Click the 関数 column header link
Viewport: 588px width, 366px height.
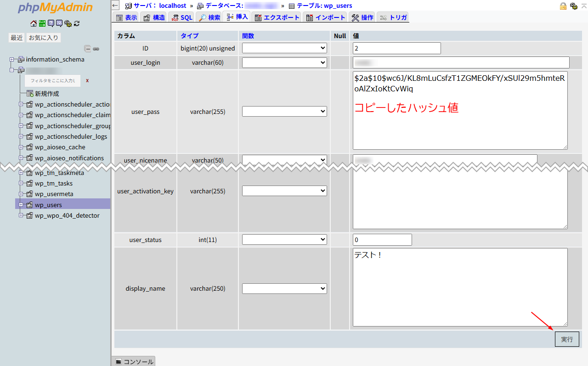coord(248,36)
